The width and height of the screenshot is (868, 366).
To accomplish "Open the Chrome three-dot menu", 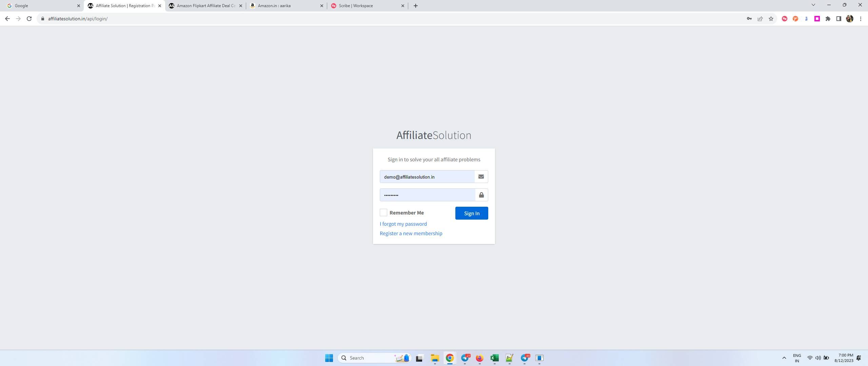I will pos(861,19).
